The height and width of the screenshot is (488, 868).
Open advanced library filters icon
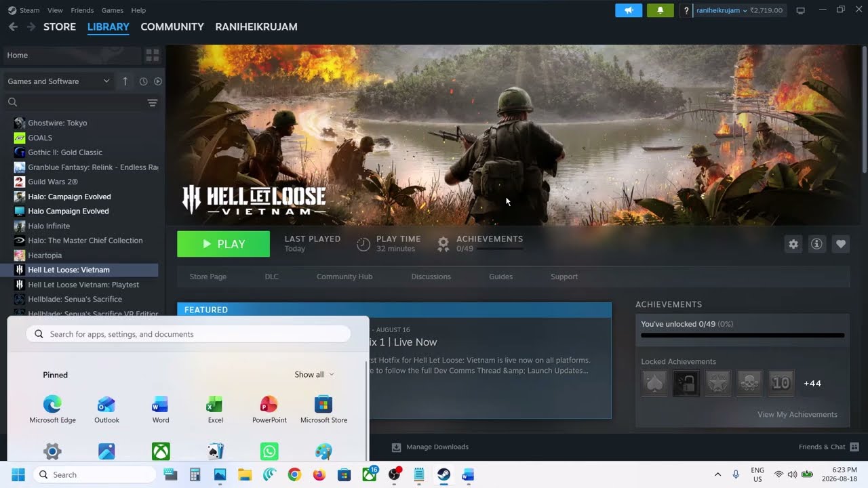pos(153,102)
